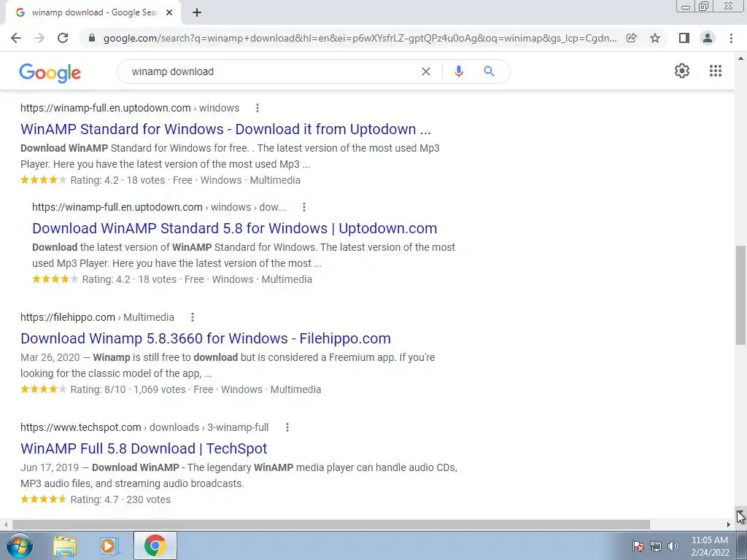747x560 pixels.
Task: Click the browser forward arrow
Action: tap(39, 38)
